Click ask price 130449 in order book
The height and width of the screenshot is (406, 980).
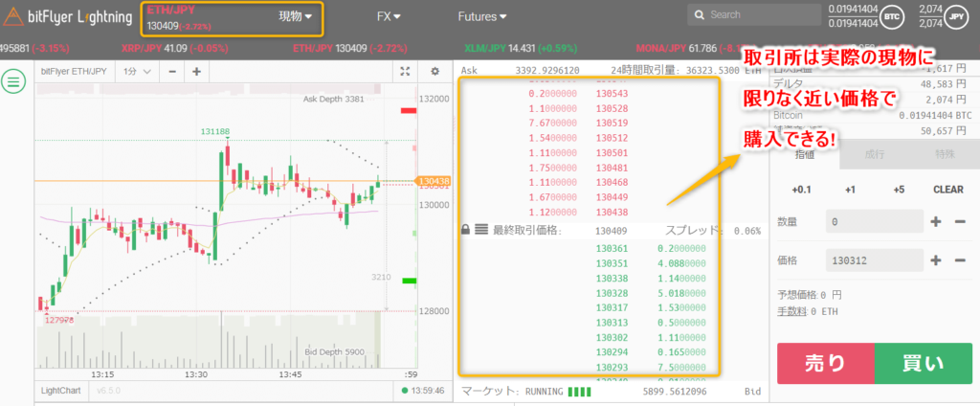tap(612, 197)
